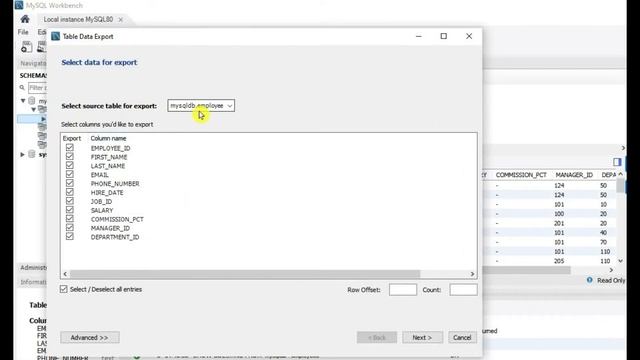
Task: Uncheck the COMMISSION_PCT export checkbox
Action: [x=70, y=219]
